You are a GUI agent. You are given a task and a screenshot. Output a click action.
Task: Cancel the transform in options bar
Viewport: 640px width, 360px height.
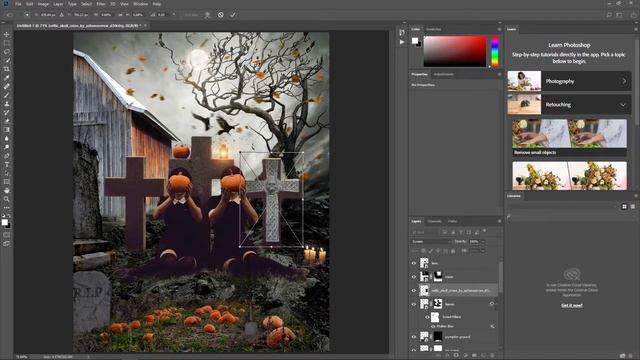pyautogui.click(x=220, y=15)
